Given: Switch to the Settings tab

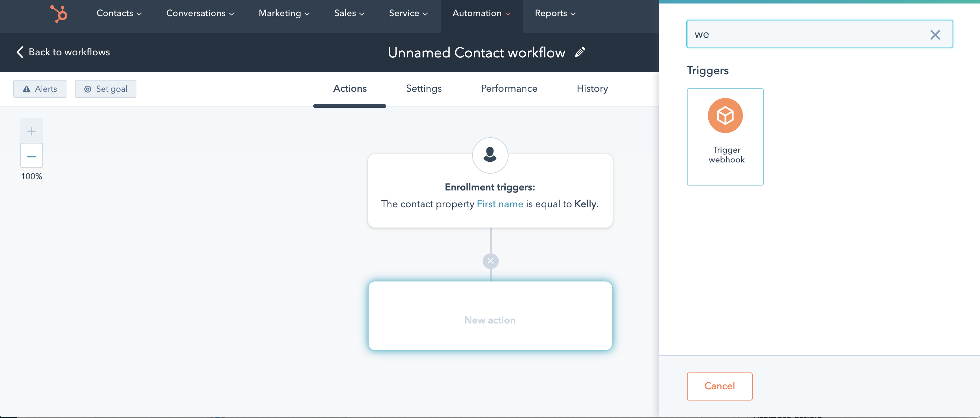Looking at the screenshot, I should point(424,89).
